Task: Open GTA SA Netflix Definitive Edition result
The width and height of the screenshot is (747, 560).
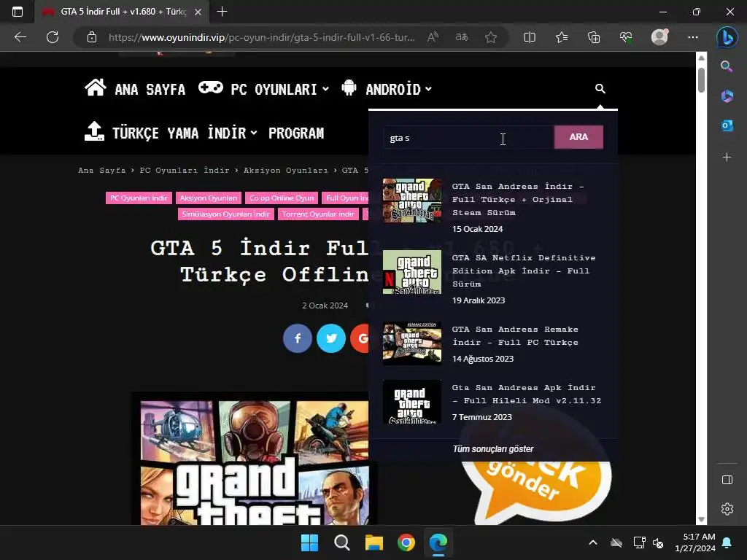Action: (x=524, y=271)
